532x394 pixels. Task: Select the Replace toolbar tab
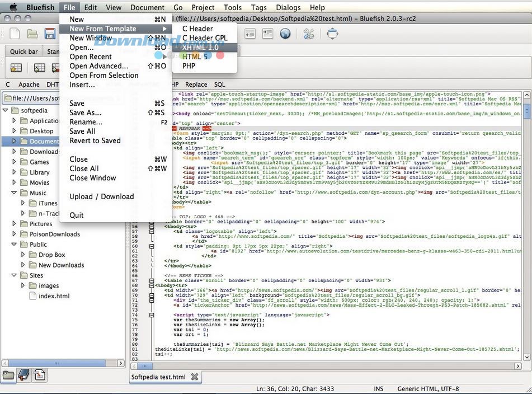[196, 85]
